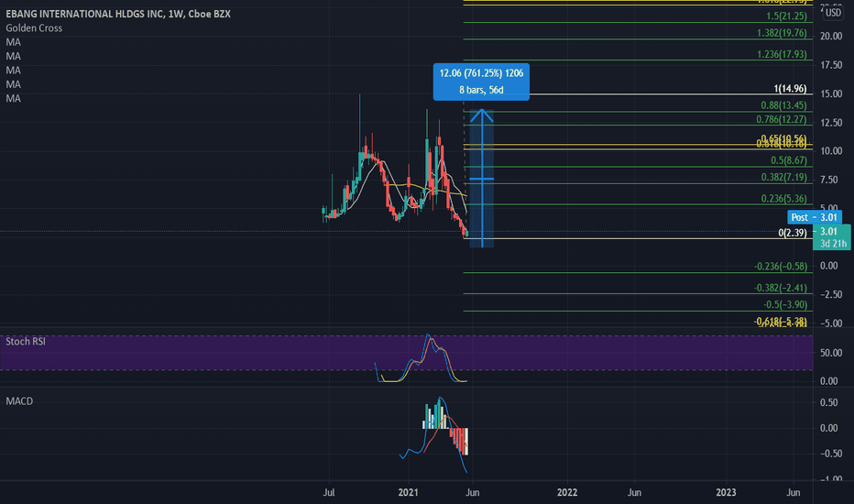Click the 2021 label on time axis
This screenshot has width=854, height=504.
click(x=408, y=492)
